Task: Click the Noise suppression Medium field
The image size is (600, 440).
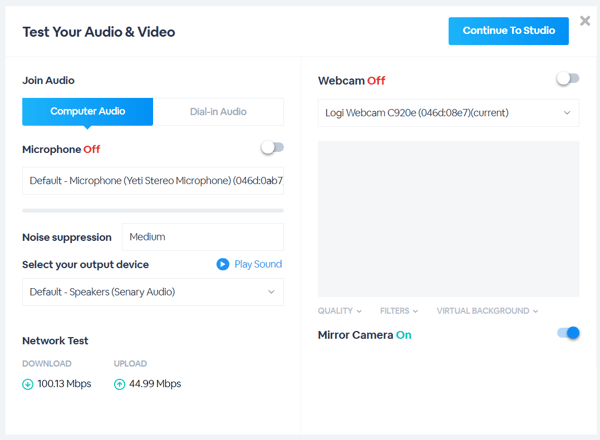Action: [x=202, y=237]
